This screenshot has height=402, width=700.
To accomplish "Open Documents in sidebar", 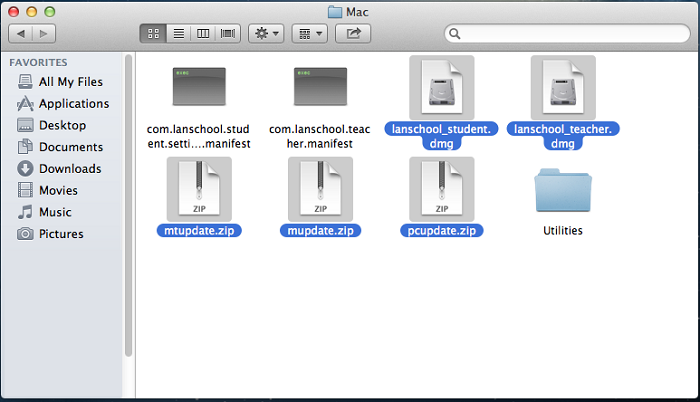I will coord(61,147).
